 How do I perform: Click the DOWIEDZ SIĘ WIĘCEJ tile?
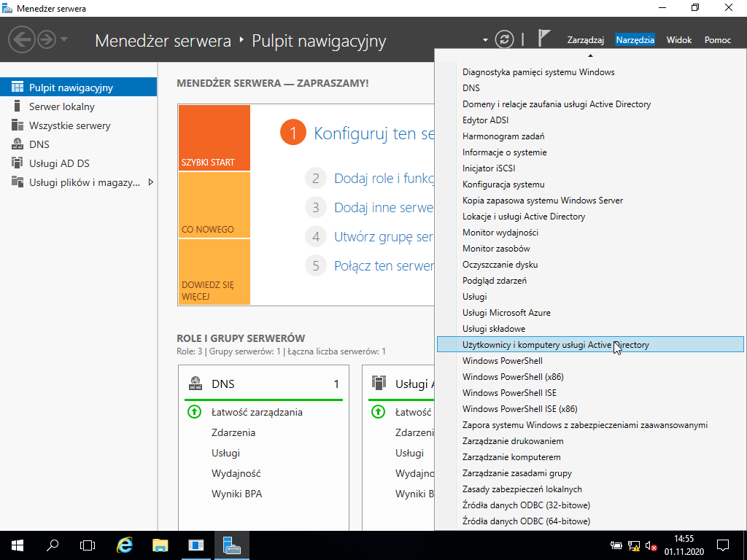coord(214,272)
